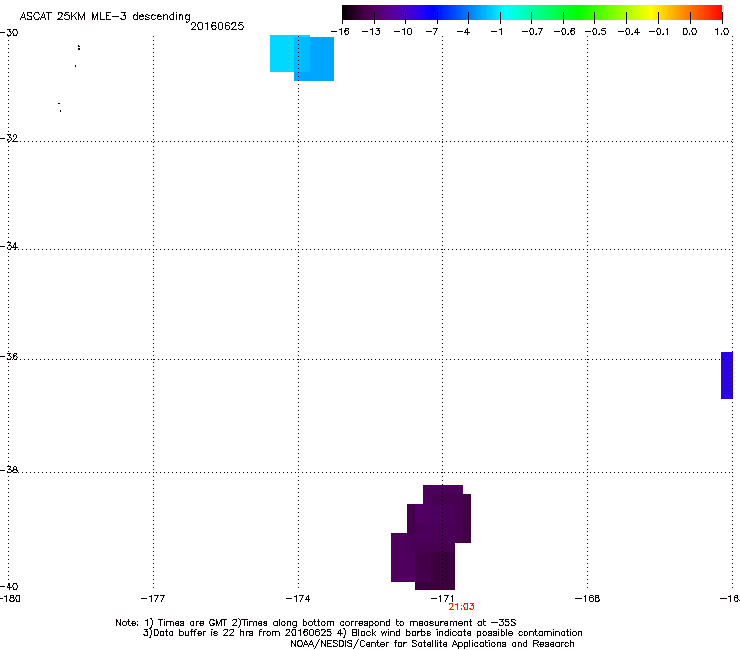The image size is (740, 650).
Task: Click the -0.7 color scale label
Action: tap(532, 32)
